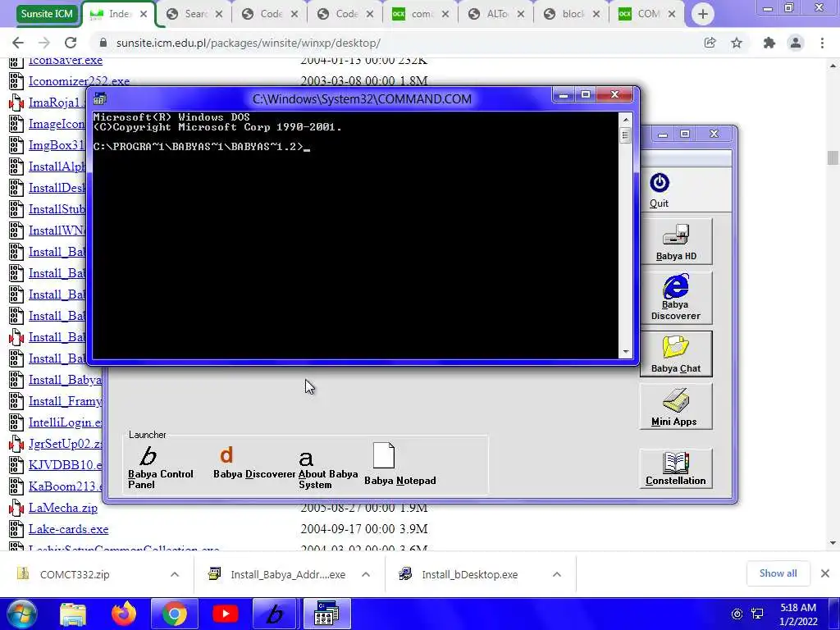Bookmark this page with star icon
The width and height of the screenshot is (840, 630).
click(737, 43)
